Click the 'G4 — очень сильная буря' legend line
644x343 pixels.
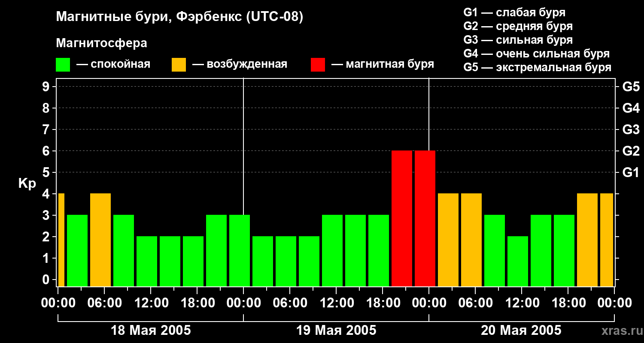[536, 54]
